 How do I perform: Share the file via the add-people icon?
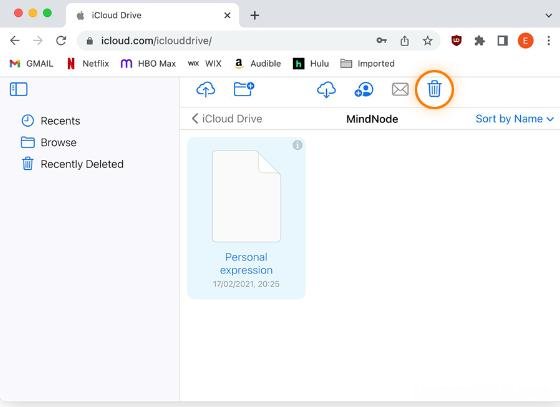[364, 90]
